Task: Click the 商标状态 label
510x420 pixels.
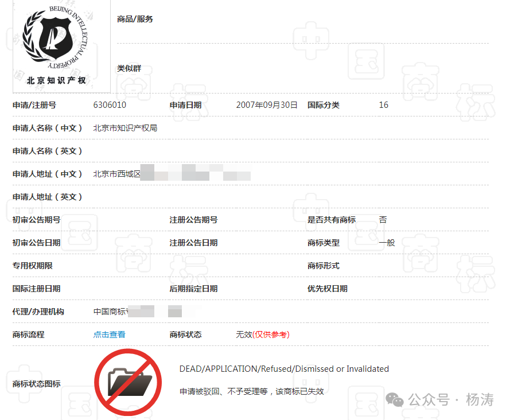Action: [185, 335]
